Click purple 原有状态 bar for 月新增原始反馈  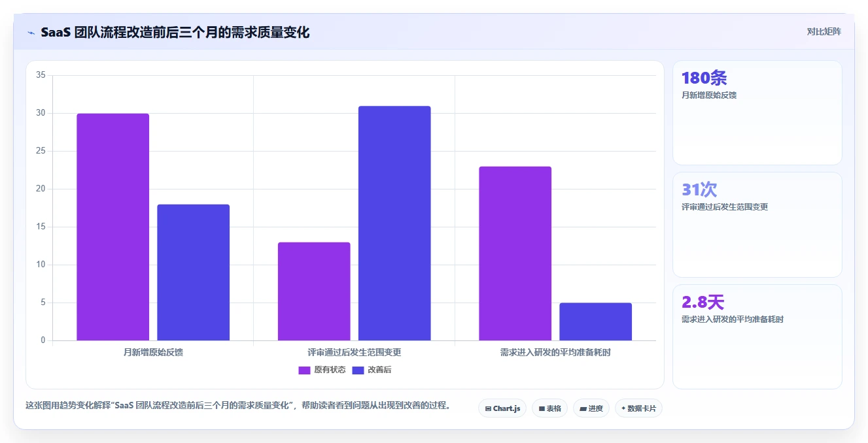113,227
